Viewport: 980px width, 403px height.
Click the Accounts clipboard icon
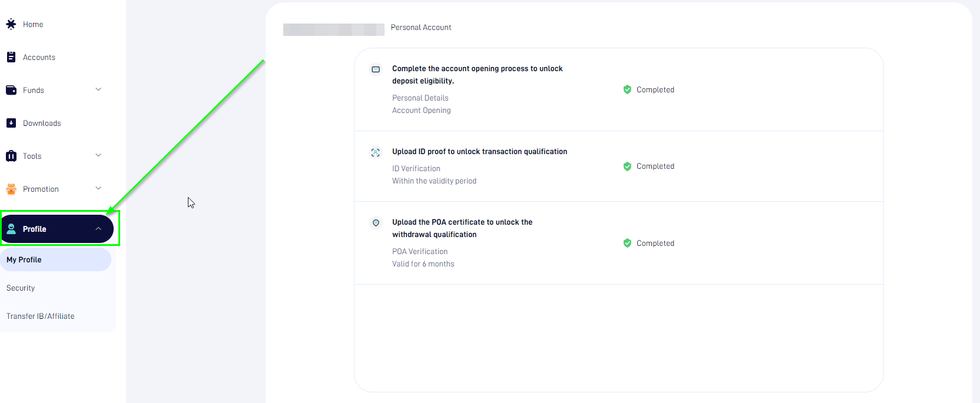[11, 57]
